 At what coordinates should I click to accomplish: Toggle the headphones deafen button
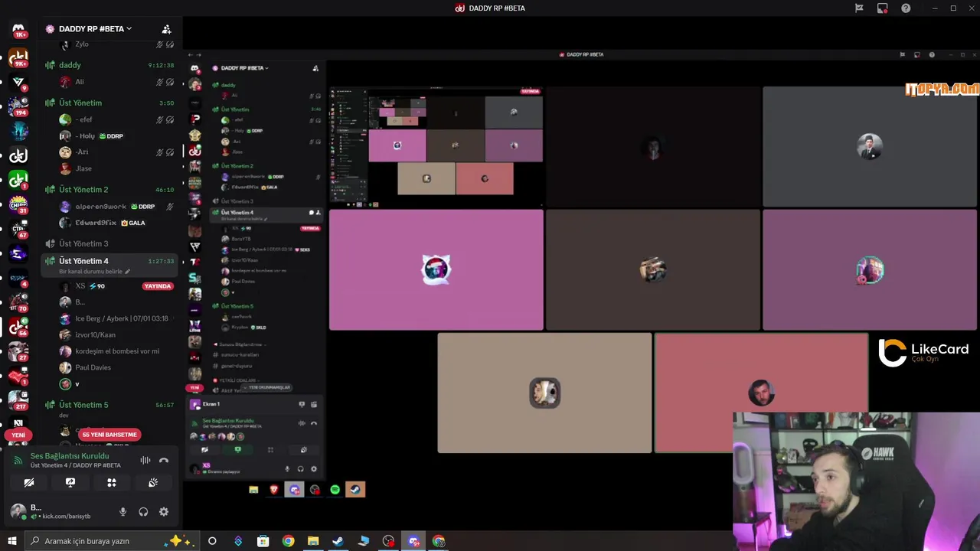143,512
